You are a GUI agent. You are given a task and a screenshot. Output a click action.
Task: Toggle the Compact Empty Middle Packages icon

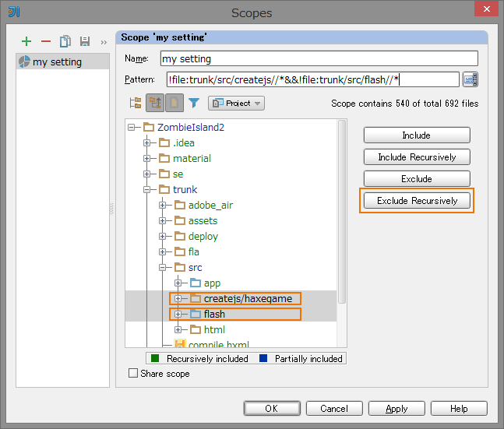(155, 103)
